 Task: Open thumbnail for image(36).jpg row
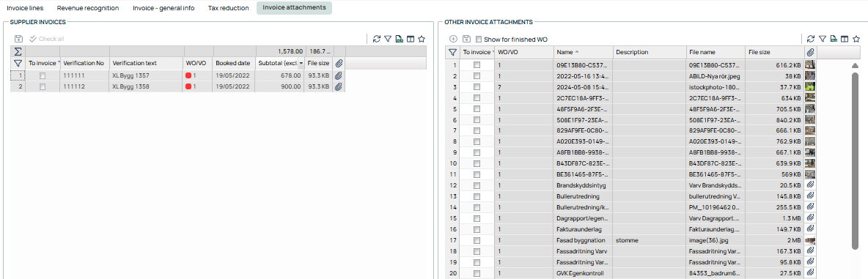810,239
